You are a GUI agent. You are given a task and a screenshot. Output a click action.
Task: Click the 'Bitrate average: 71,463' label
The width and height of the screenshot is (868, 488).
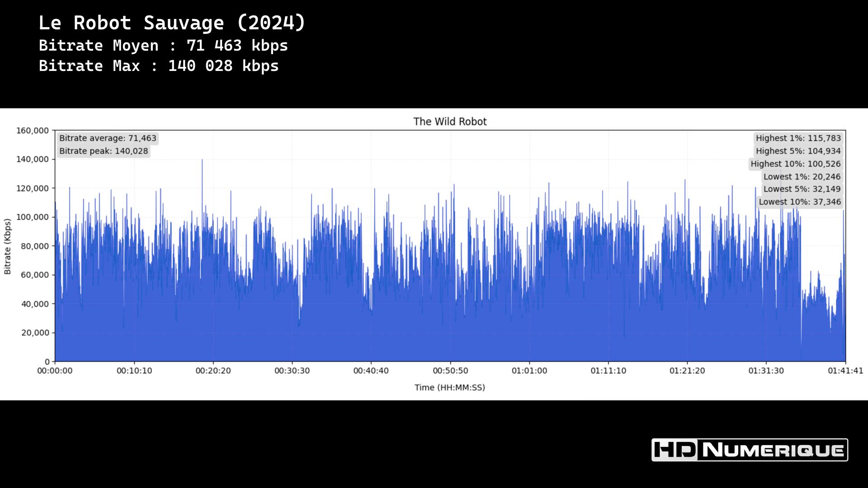pyautogui.click(x=108, y=138)
